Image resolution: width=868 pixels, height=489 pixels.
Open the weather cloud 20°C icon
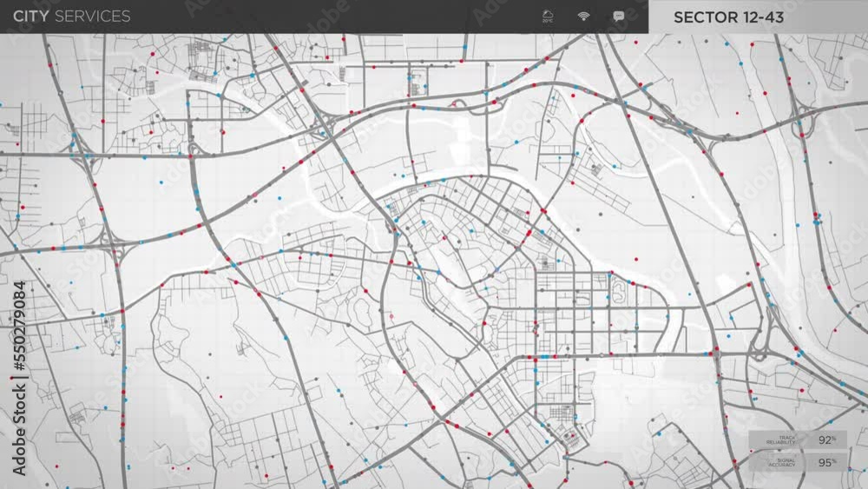coord(548,16)
